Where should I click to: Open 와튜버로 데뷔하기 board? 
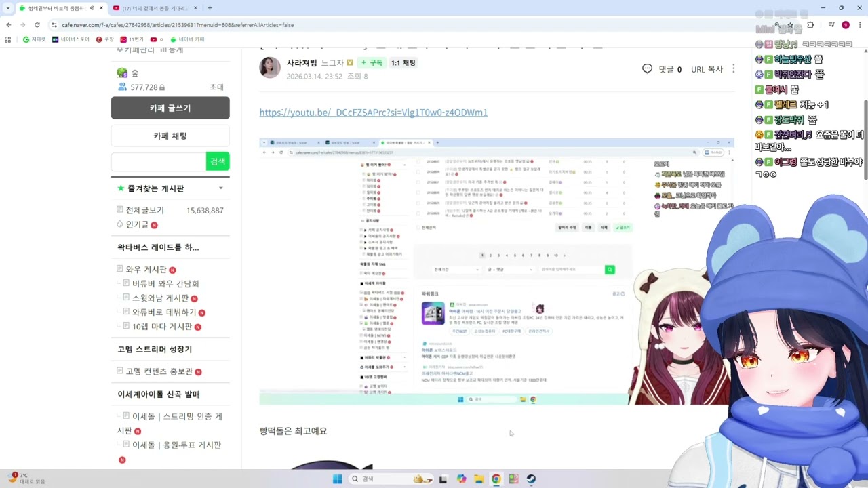click(x=164, y=312)
